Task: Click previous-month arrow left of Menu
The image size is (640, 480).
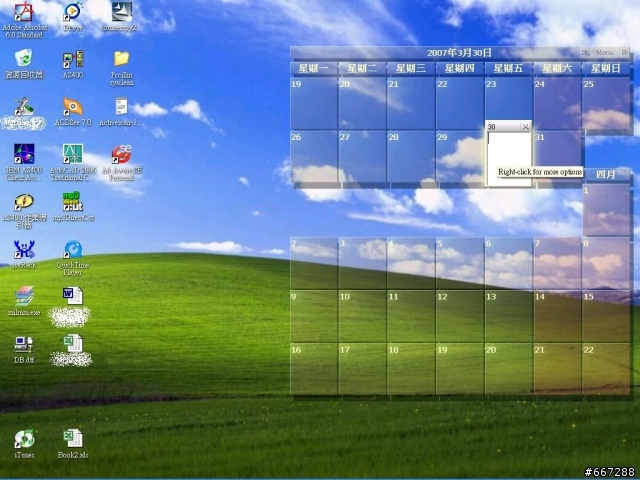Action: (x=585, y=53)
